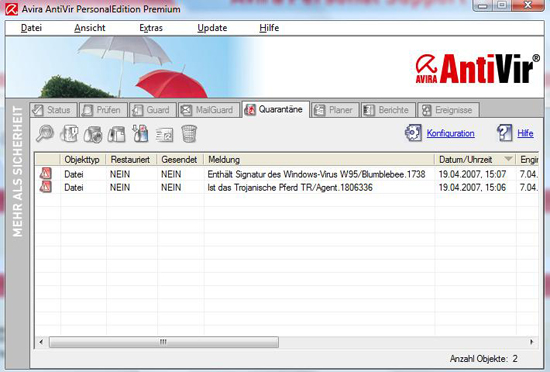The height and width of the screenshot is (372, 550).
Task: Switch to the Berichte tab
Action: pyautogui.click(x=388, y=110)
